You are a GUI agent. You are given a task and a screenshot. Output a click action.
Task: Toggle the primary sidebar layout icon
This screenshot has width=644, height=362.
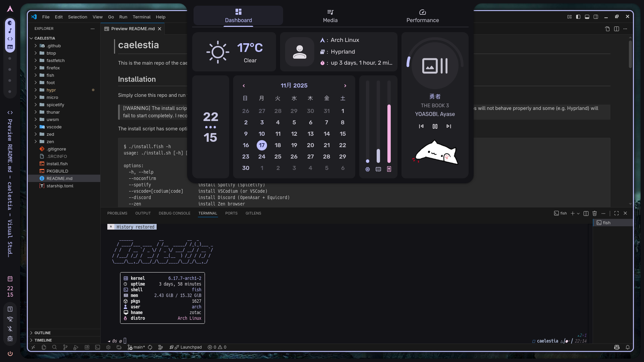pos(578,17)
